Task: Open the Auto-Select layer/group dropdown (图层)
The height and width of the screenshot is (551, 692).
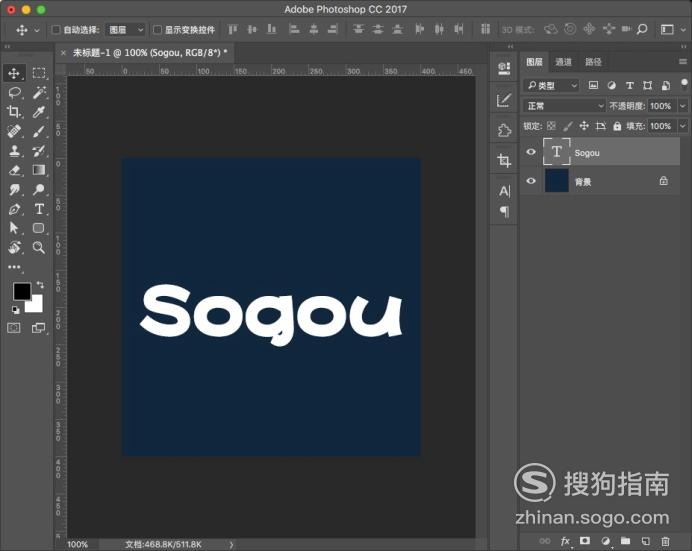Action: tap(125, 30)
